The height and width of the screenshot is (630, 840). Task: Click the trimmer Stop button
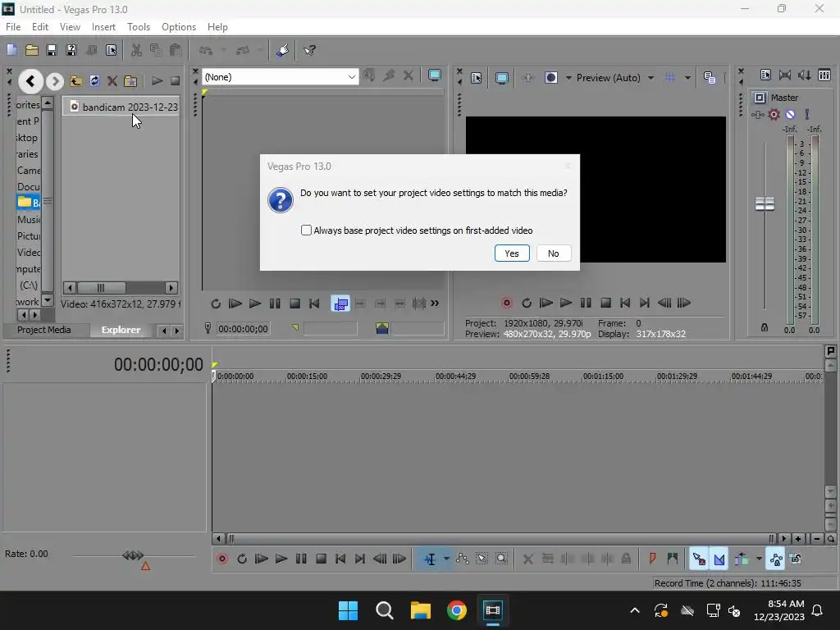294,304
